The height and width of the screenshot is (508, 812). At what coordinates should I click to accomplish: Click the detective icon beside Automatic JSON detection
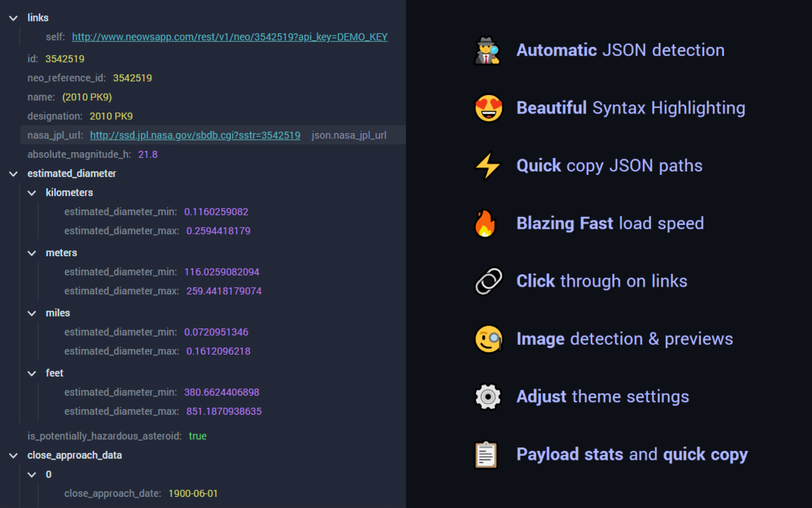(488, 51)
